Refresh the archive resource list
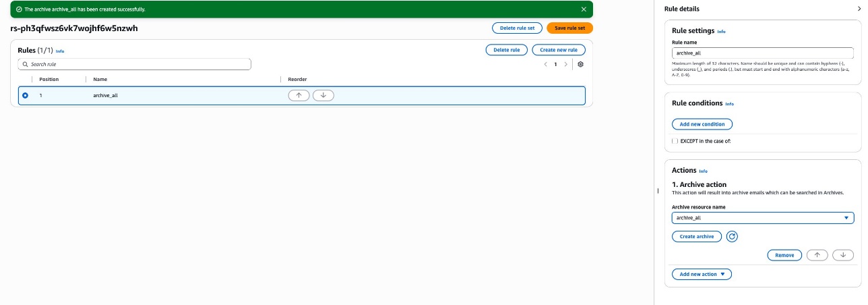The height and width of the screenshot is (305, 868). (732, 237)
